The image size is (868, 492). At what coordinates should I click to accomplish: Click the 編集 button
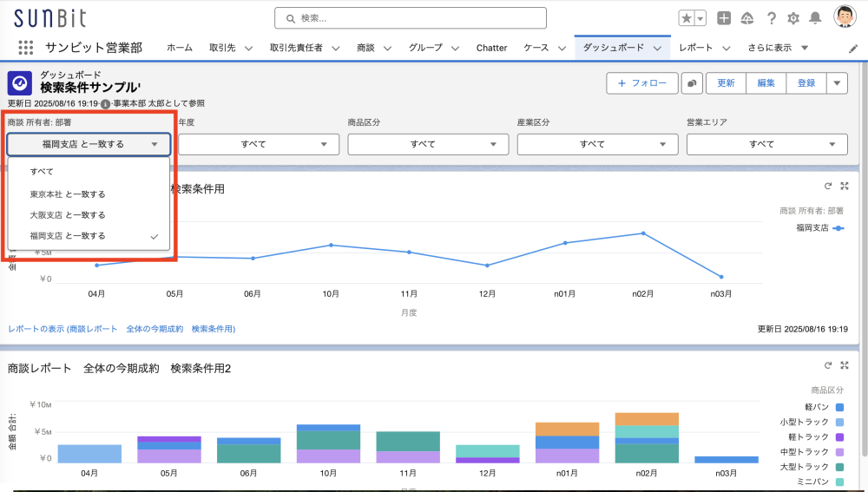pos(766,83)
